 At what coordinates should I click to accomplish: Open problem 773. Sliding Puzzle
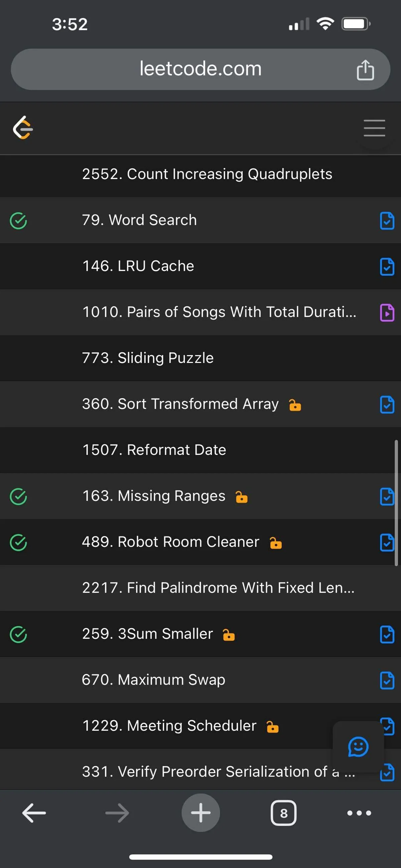click(x=148, y=358)
